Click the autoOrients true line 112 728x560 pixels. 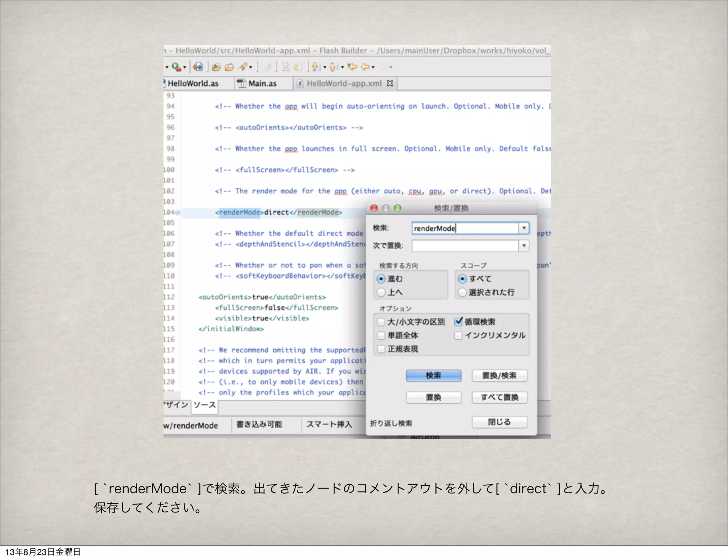[x=262, y=297]
